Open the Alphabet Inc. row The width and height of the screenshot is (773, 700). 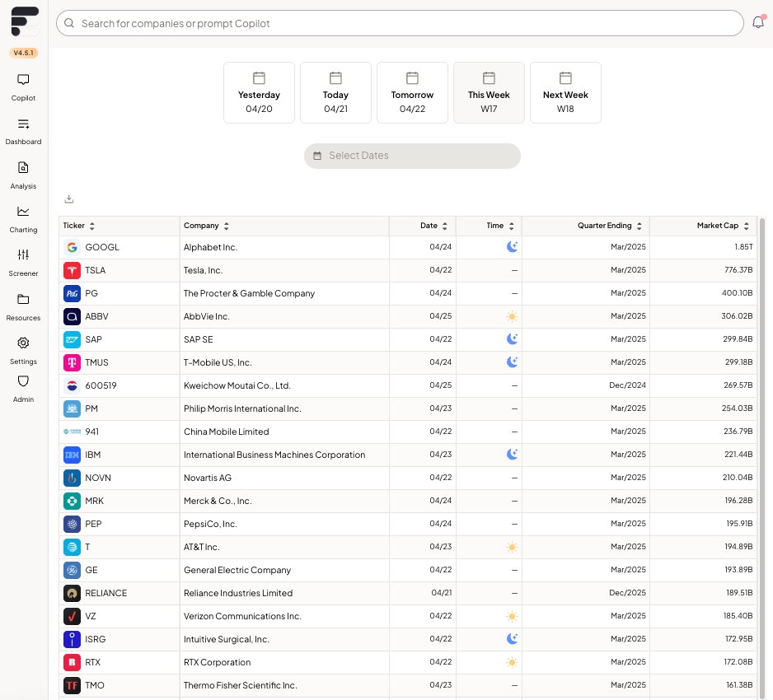coord(408,247)
